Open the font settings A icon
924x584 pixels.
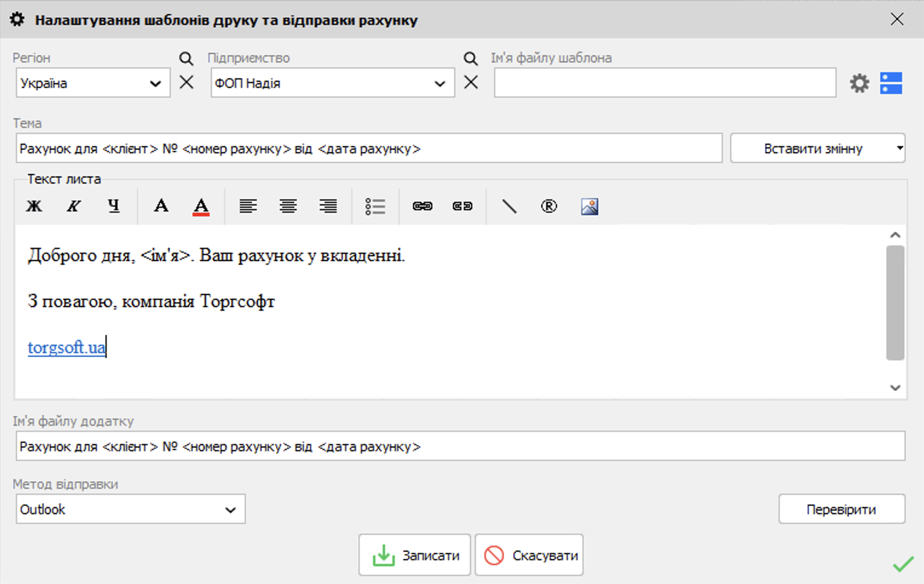coord(161,207)
